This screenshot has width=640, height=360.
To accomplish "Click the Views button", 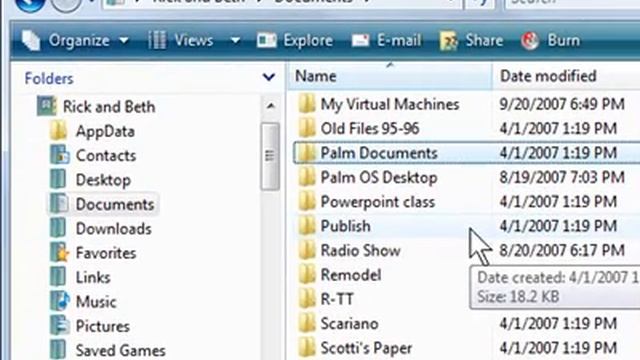I will (x=180, y=40).
